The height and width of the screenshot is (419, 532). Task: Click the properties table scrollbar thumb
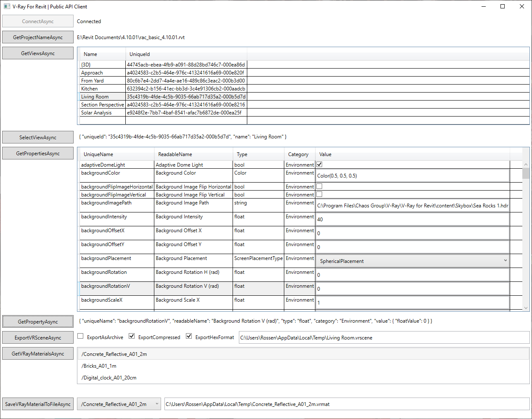[x=526, y=173]
